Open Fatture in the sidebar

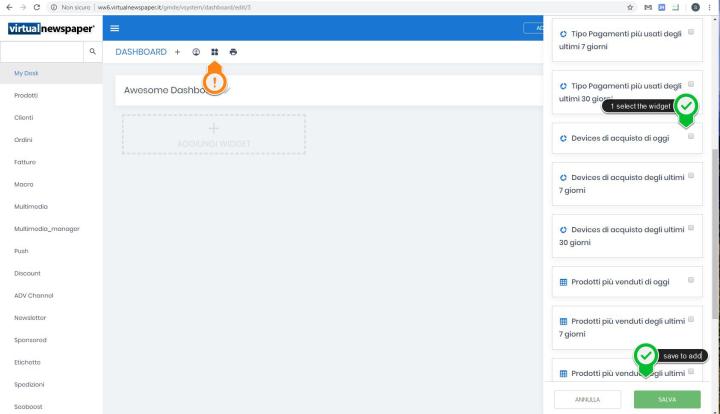point(25,162)
